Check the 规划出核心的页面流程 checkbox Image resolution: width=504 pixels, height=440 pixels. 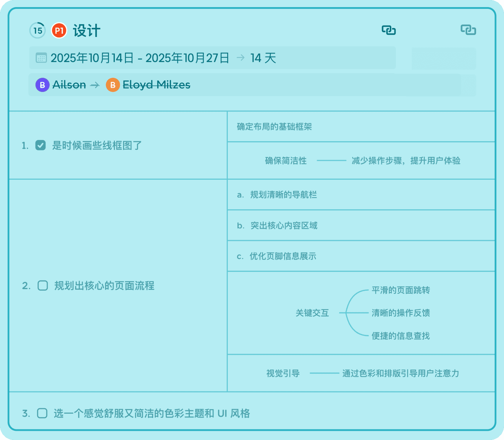[x=43, y=286]
